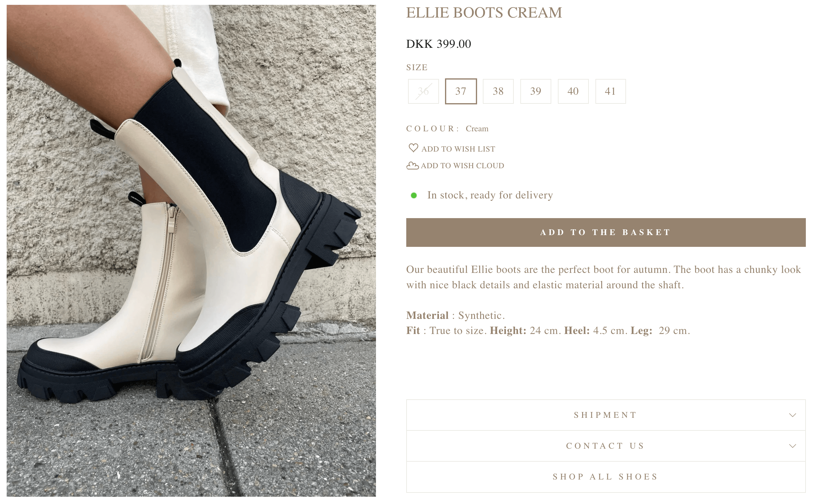The width and height of the screenshot is (834, 504).
Task: Click Add to Wish List text
Action: (x=458, y=149)
